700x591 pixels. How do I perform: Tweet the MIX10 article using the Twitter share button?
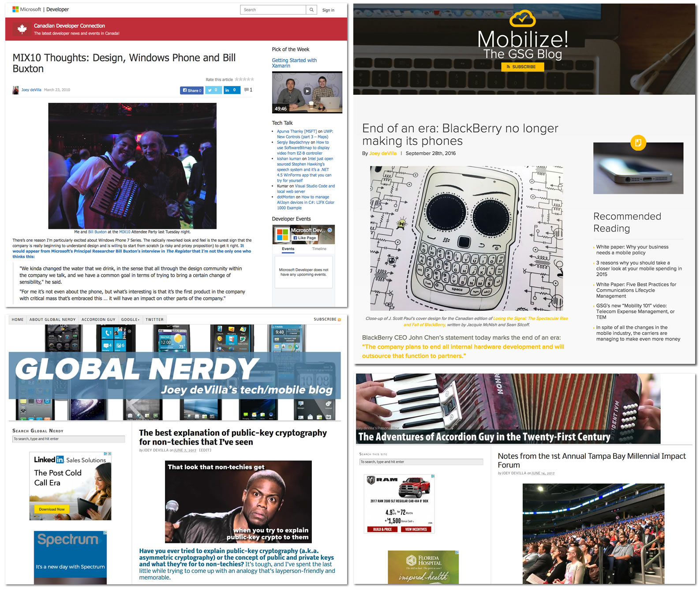tap(213, 90)
